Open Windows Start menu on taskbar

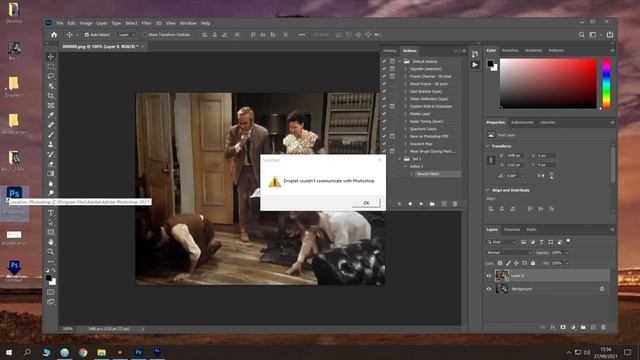9,352
